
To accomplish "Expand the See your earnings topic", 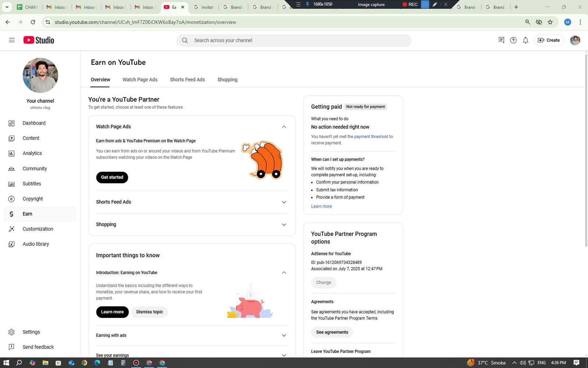I will [284, 355].
